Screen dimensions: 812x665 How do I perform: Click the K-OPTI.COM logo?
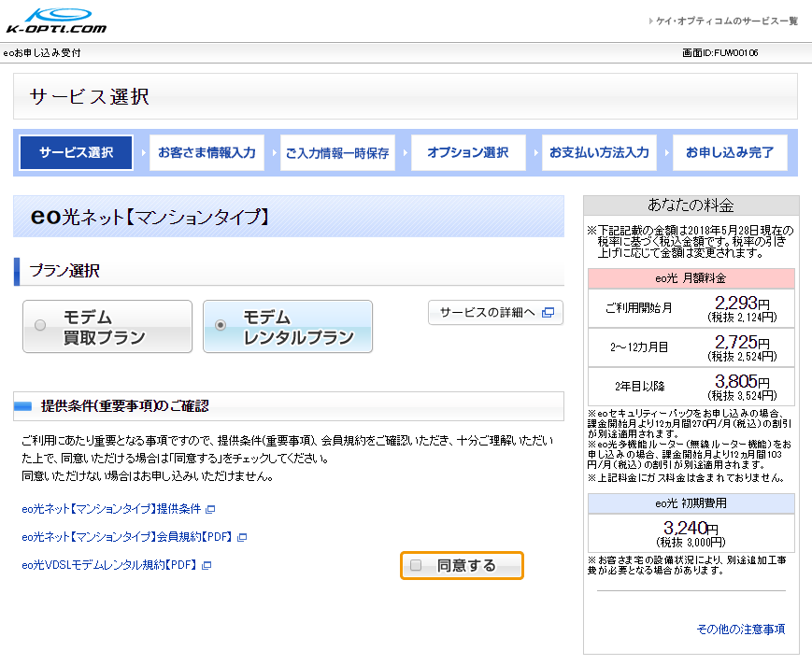(x=56, y=21)
